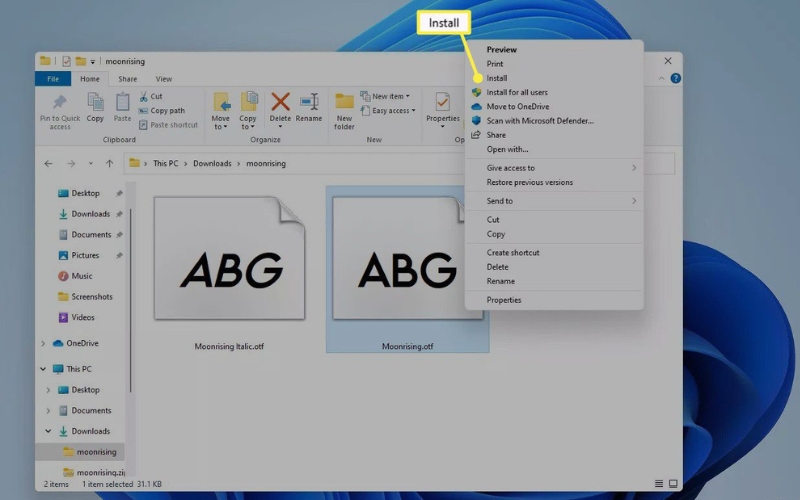Click the window title bar folder icon
Screen dimensions: 800x500
45,61
